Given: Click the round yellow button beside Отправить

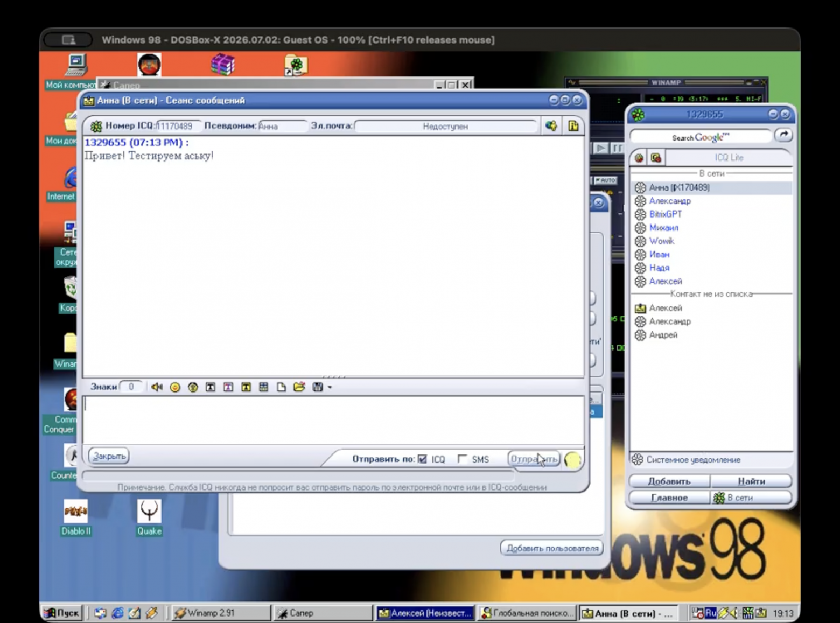Looking at the screenshot, I should click(x=572, y=460).
